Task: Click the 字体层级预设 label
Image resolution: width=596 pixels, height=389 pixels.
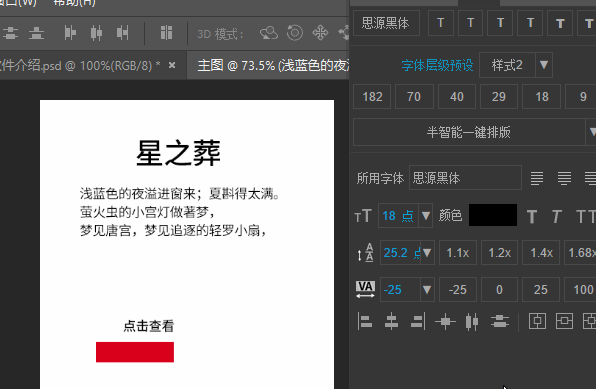Action: pyautogui.click(x=437, y=65)
